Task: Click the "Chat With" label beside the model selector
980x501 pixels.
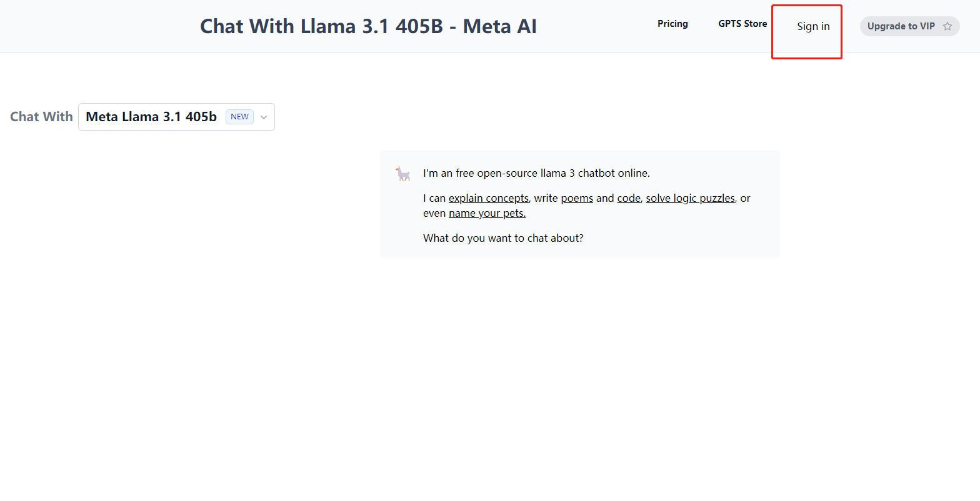Action: click(41, 117)
